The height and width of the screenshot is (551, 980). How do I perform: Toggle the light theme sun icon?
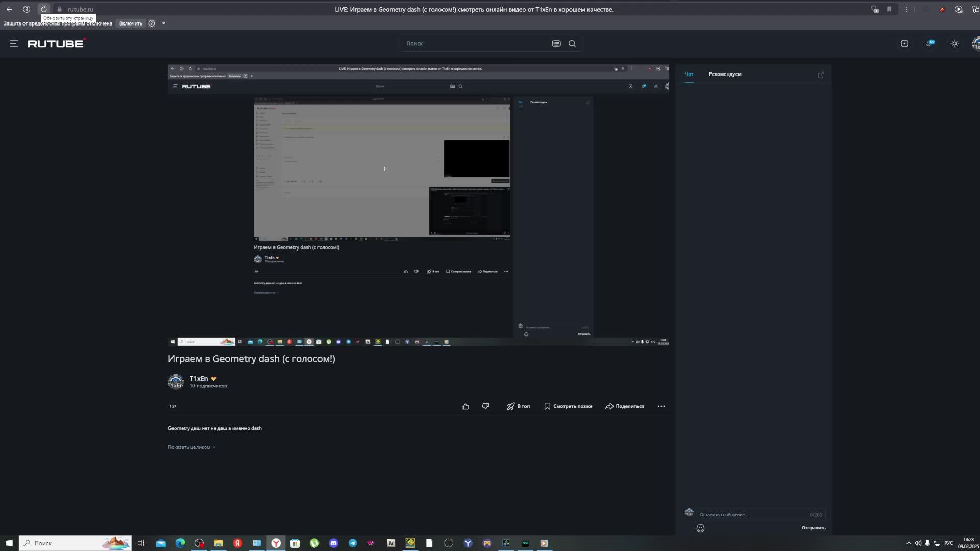[x=954, y=44]
